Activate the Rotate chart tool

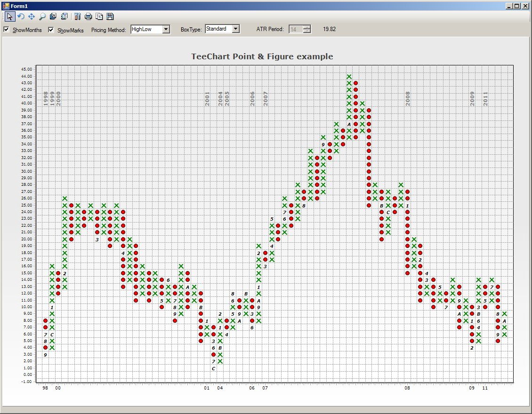(x=21, y=16)
